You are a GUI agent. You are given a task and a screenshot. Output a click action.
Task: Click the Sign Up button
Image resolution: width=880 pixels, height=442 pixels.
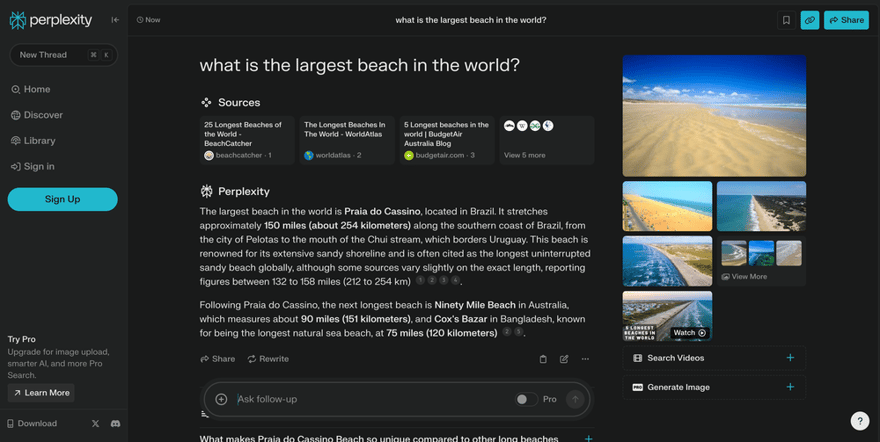tap(62, 199)
